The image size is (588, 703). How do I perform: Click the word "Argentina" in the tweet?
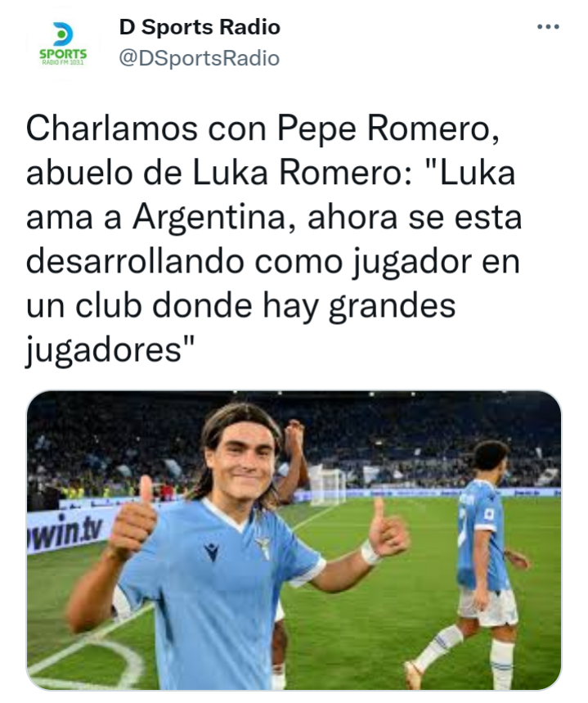(214, 218)
